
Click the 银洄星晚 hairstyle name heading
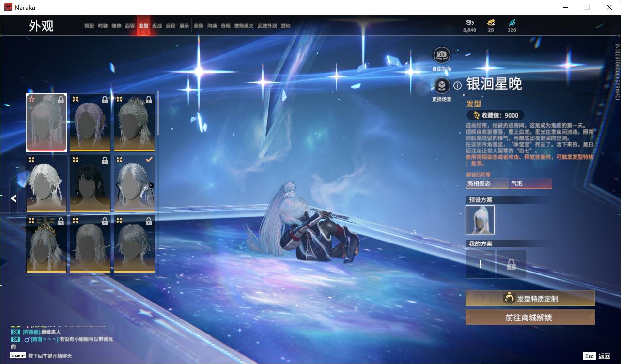(494, 84)
